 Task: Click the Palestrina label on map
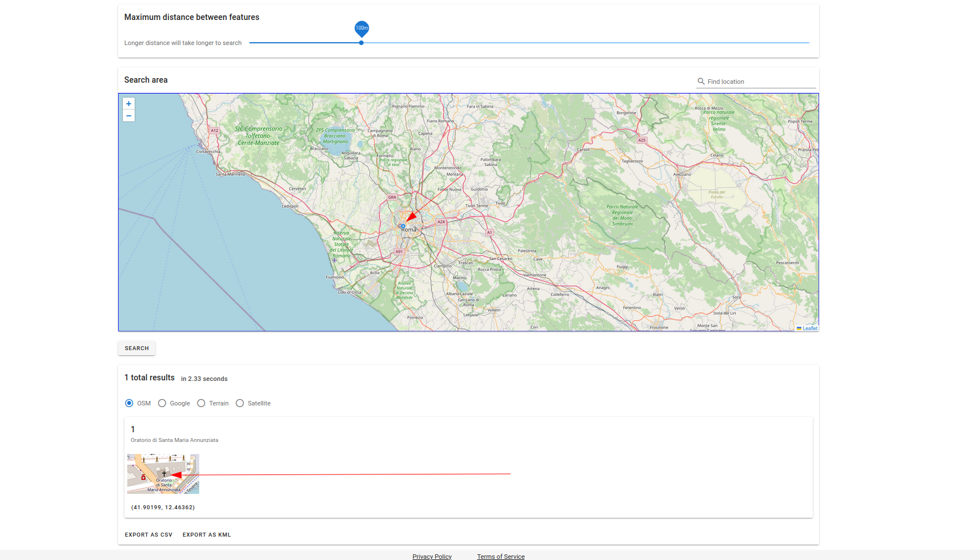pyautogui.click(x=527, y=251)
